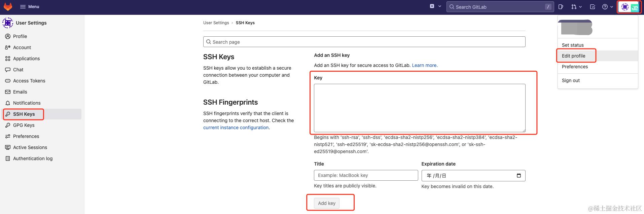
Task: Click the create new plus icon
Action: tap(432, 6)
